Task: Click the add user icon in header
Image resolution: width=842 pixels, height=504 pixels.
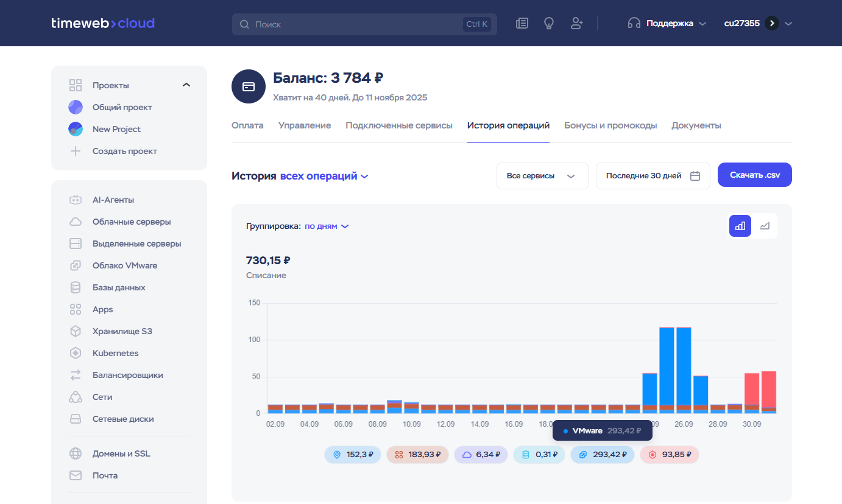Action: coord(576,24)
